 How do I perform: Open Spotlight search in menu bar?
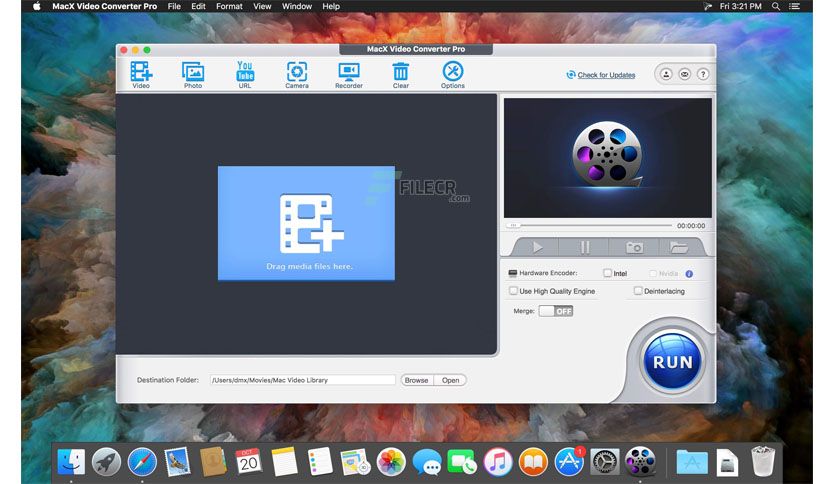pyautogui.click(x=776, y=6)
